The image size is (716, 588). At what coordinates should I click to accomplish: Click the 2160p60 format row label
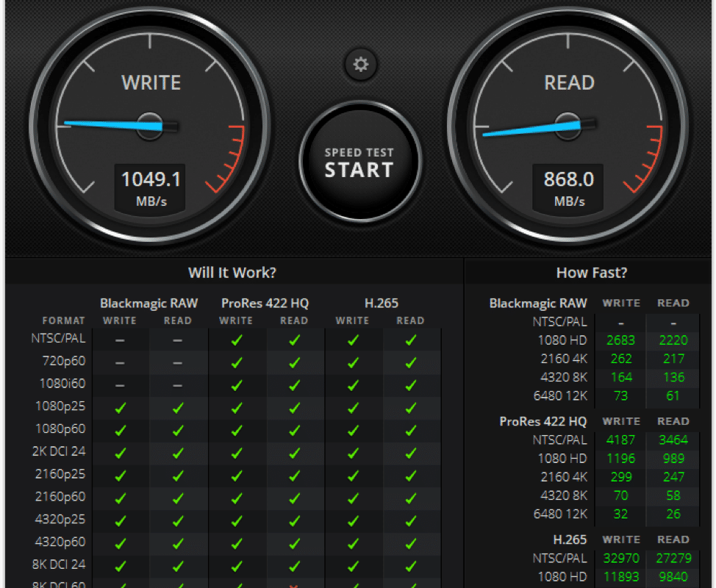click(x=60, y=496)
